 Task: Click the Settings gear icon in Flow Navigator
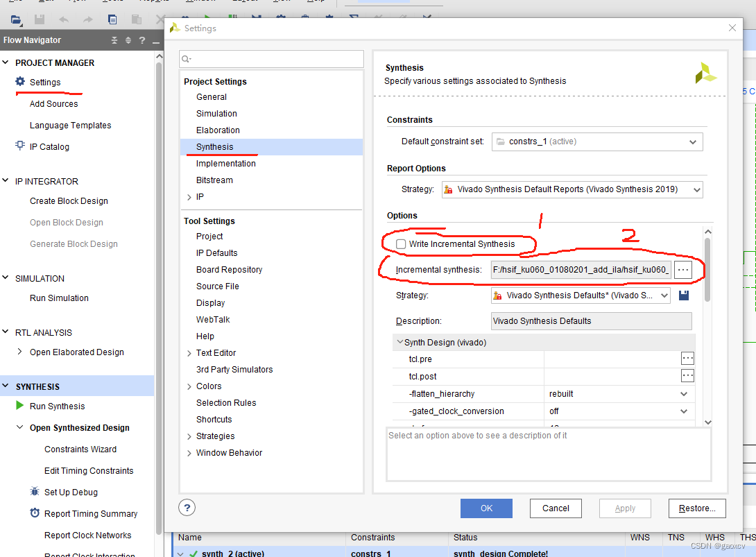point(20,81)
